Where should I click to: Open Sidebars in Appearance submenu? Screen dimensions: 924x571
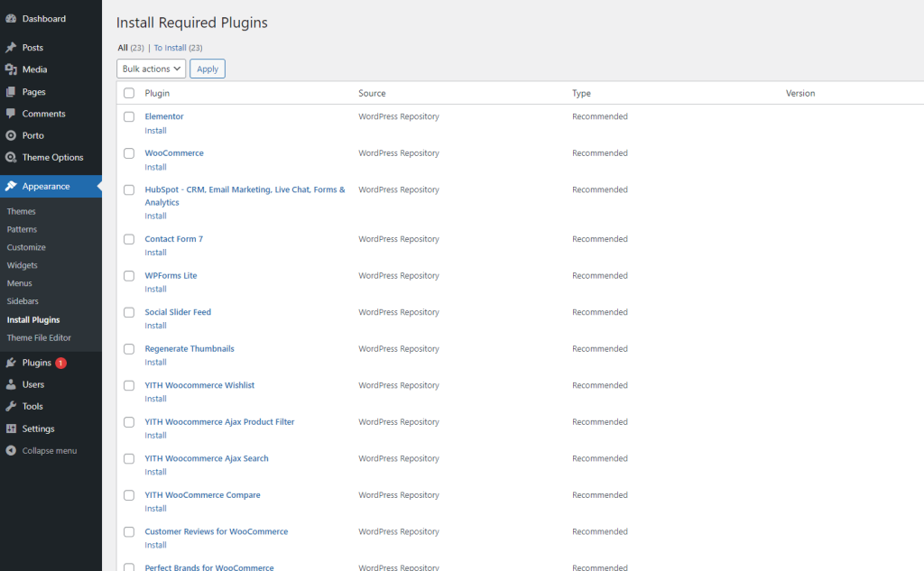coord(23,301)
